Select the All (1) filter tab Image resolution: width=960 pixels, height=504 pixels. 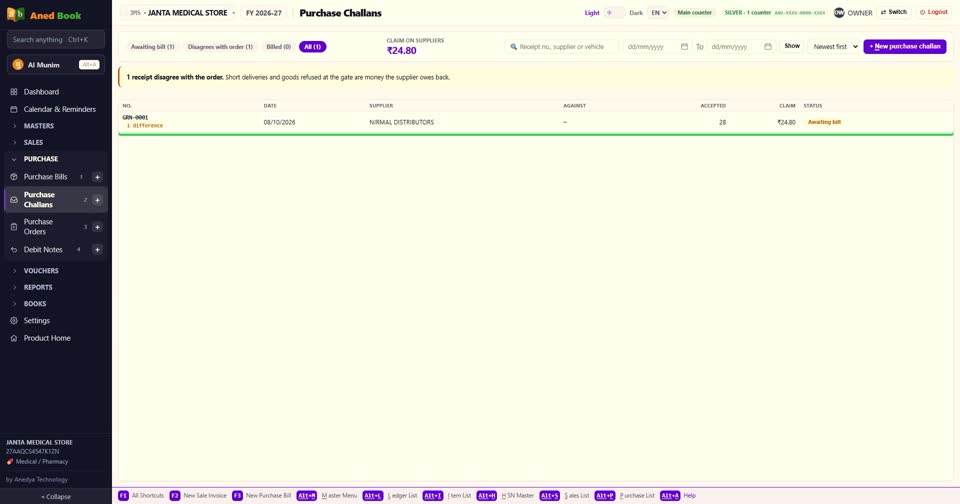[x=312, y=47]
